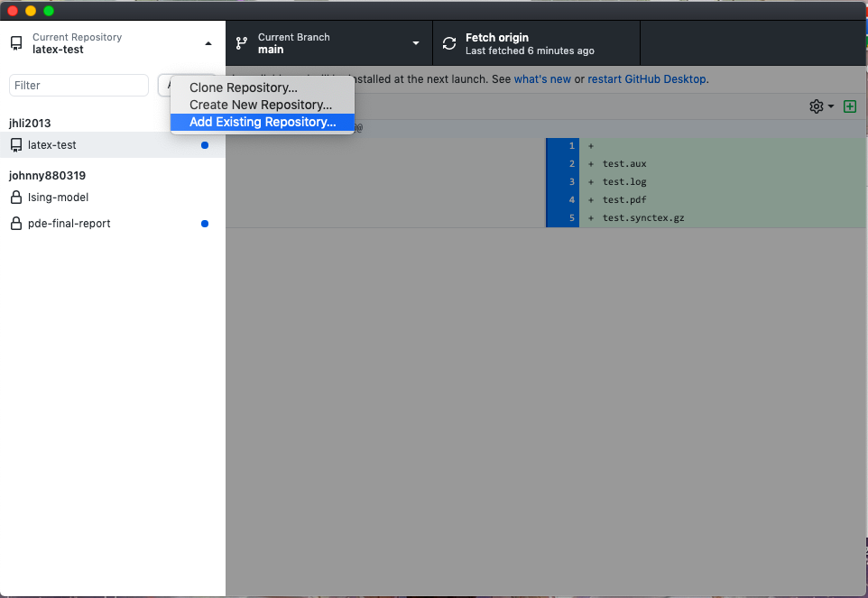Collapse the Current Repository dropdown arrow
Image resolution: width=868 pixels, height=598 pixels.
point(208,43)
